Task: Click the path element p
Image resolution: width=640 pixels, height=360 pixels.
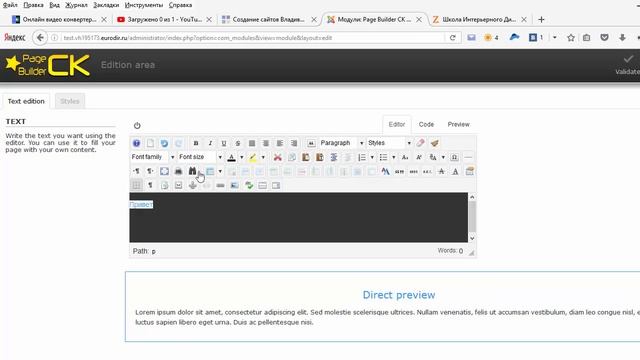Action: [x=153, y=251]
